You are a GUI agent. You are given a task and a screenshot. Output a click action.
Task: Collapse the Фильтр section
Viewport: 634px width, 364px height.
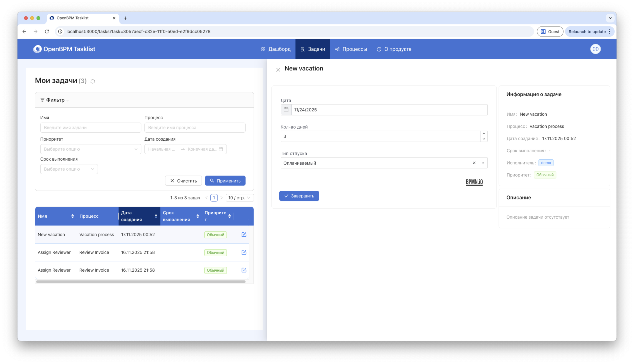pyautogui.click(x=55, y=100)
